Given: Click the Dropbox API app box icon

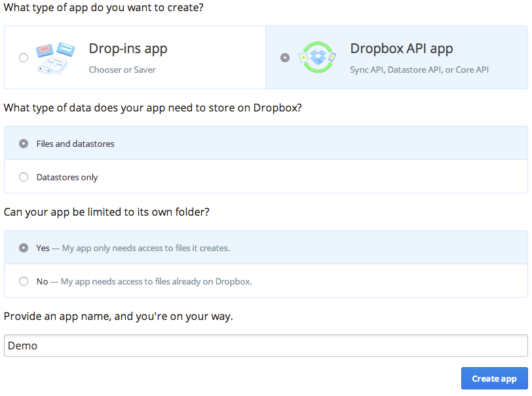Looking at the screenshot, I should [x=317, y=57].
